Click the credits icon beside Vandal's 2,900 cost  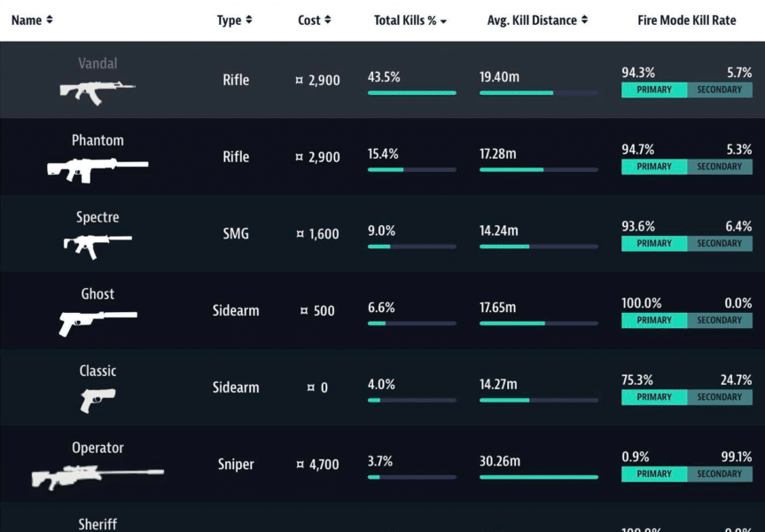(x=299, y=80)
